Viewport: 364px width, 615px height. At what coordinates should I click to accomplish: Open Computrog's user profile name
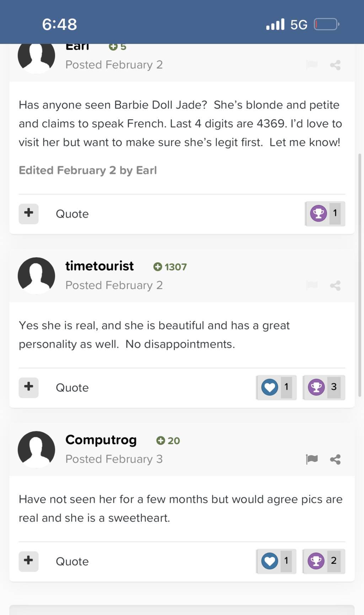point(101,440)
